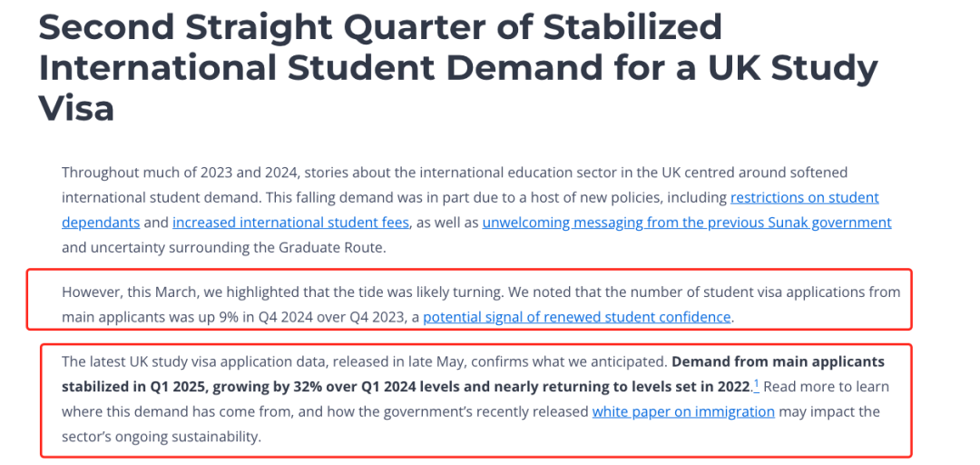Image resolution: width=980 pixels, height=465 pixels.
Task: Follow the 'unwelcoming messaging from the previous Sunak government' link
Action: coord(686,223)
